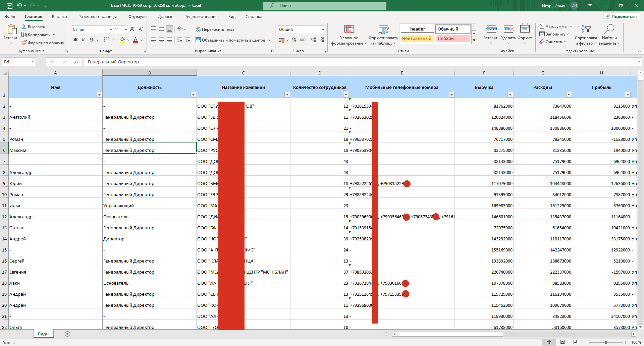Open filter dropdown for Должность column

[x=193, y=95]
